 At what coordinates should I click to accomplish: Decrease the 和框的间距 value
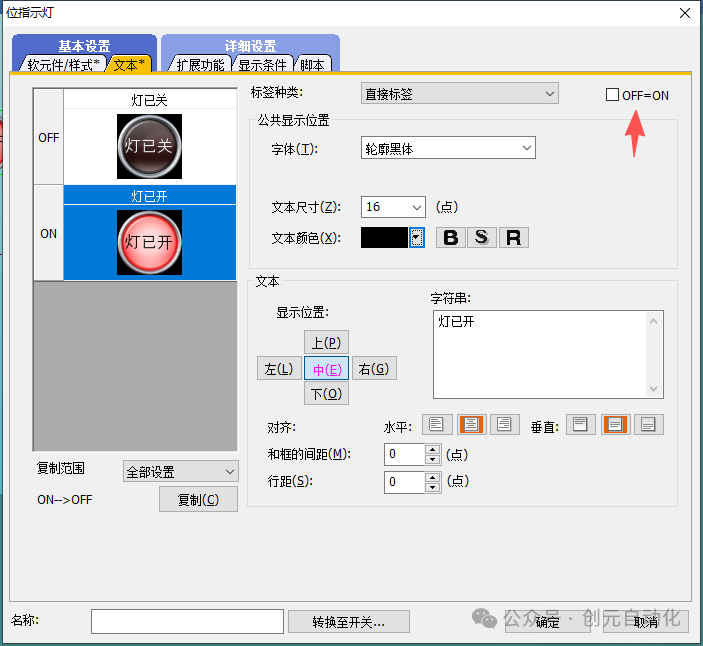(432, 460)
